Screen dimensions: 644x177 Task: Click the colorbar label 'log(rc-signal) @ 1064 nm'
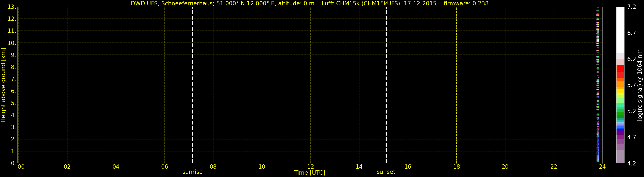pos(640,85)
